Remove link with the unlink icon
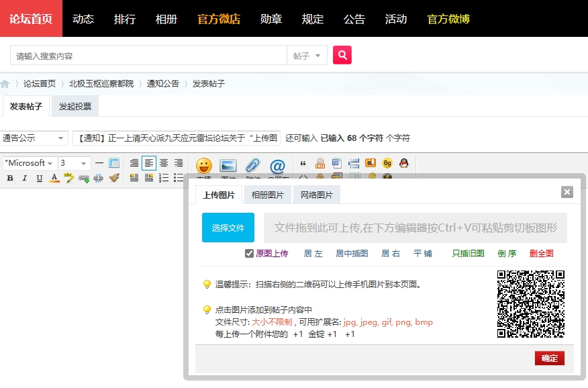 (x=98, y=179)
